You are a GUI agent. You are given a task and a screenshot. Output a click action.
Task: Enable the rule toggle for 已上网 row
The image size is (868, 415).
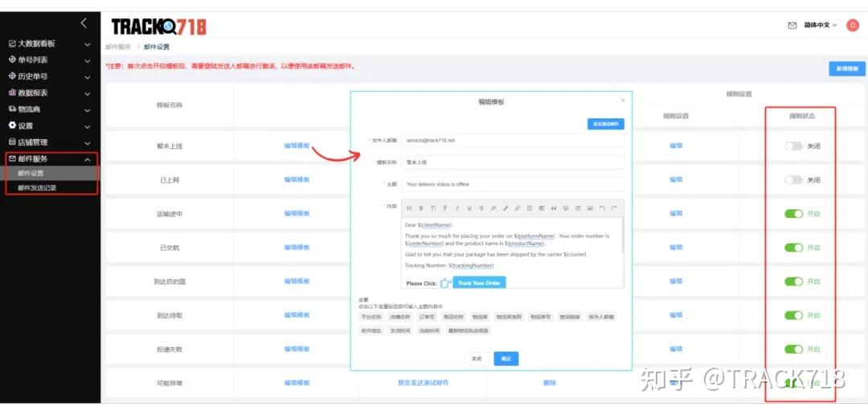point(793,180)
